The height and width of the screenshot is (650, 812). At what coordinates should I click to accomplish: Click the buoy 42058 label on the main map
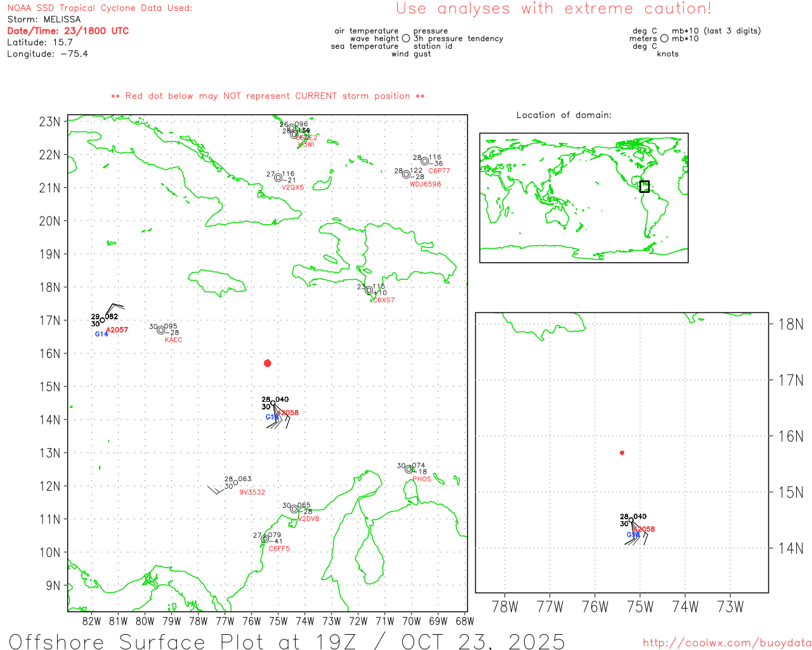(x=288, y=413)
